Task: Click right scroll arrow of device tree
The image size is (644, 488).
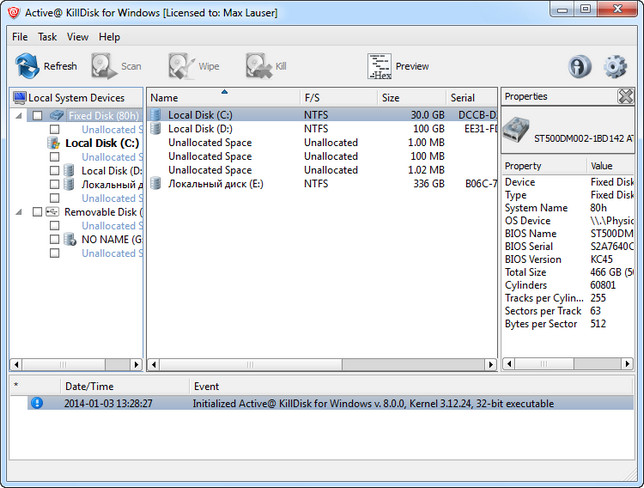Action: coord(136,364)
